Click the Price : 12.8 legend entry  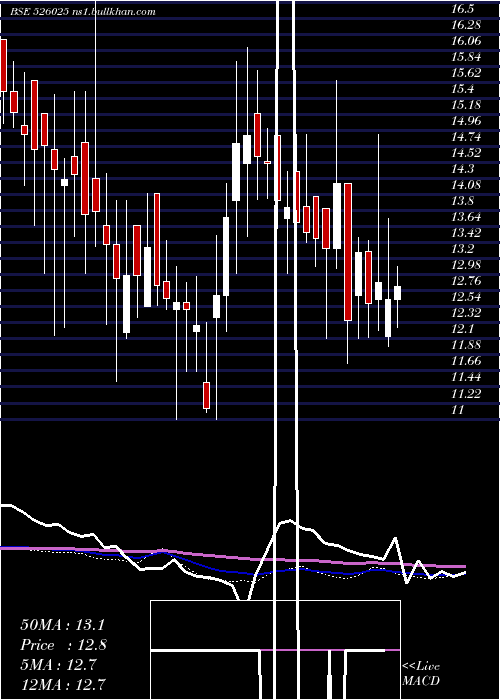(x=64, y=645)
